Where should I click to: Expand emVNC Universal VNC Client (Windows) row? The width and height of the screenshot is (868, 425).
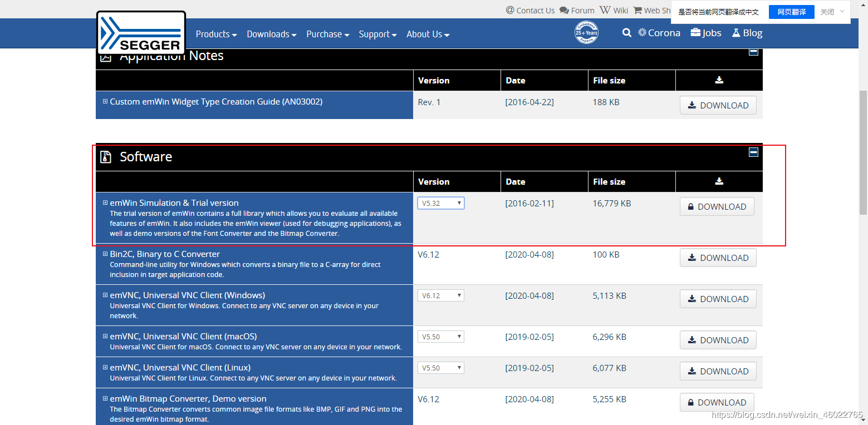[105, 295]
